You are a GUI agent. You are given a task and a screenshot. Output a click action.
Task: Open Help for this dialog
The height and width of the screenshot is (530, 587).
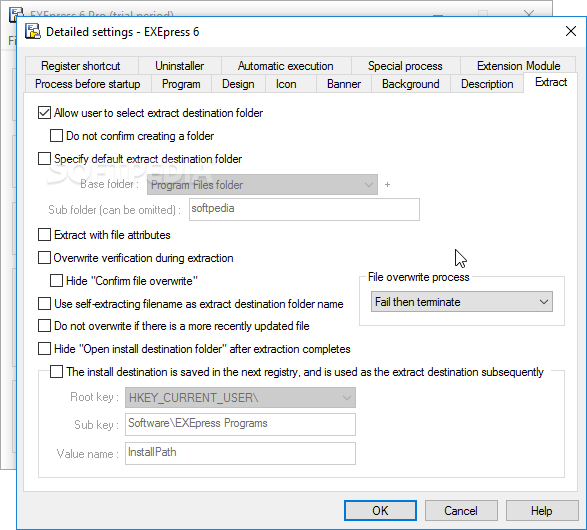click(x=542, y=511)
